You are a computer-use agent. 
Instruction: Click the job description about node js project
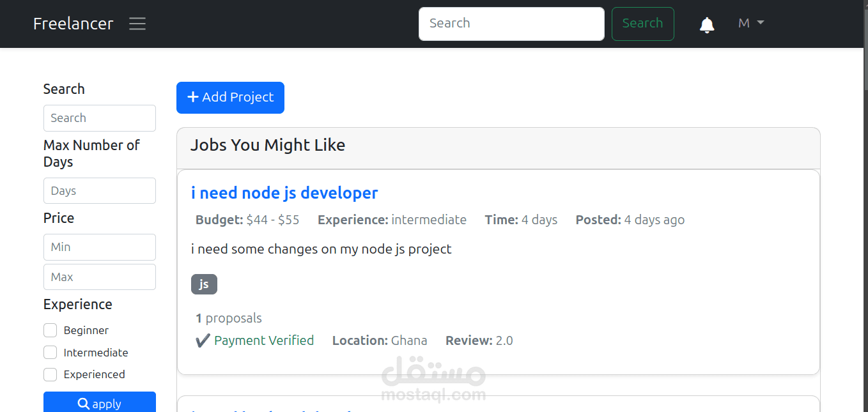(322, 249)
